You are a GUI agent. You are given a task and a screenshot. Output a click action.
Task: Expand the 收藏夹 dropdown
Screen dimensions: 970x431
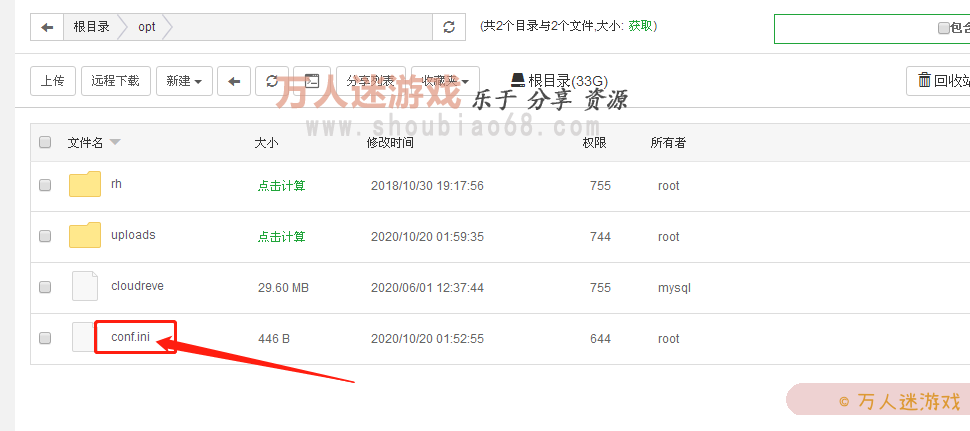point(445,81)
